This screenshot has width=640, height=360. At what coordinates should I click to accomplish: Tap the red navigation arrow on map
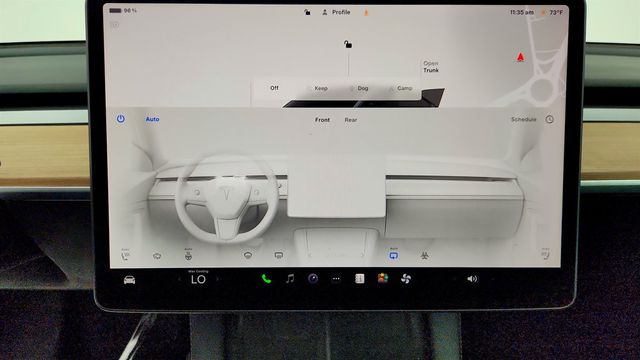(x=520, y=57)
